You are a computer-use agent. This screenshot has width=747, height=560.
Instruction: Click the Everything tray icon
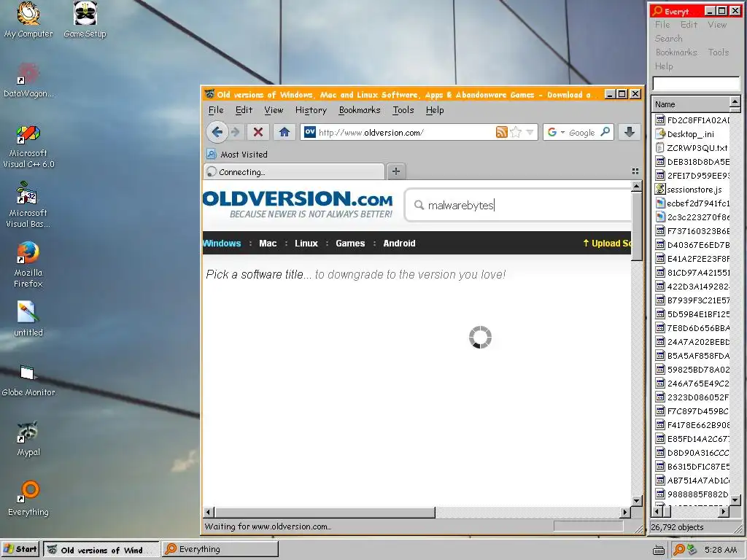(x=679, y=550)
